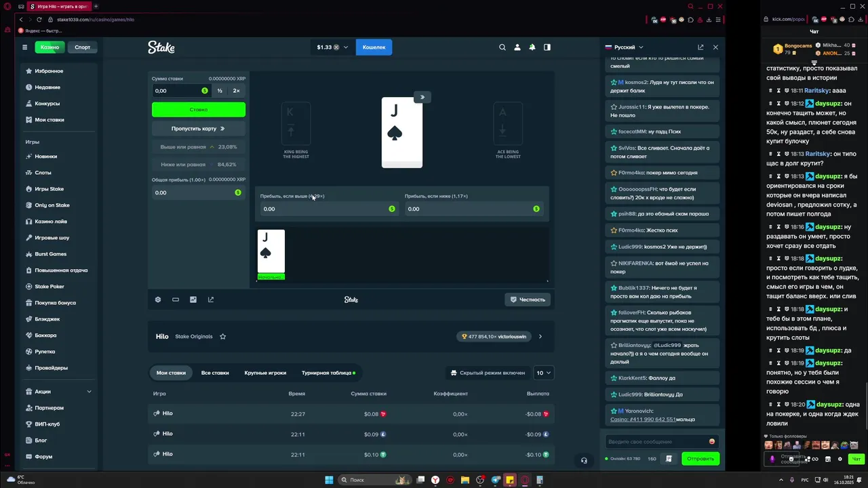Switch to Спорт section
Viewport: 868px width, 488px height.
pyautogui.click(x=83, y=47)
